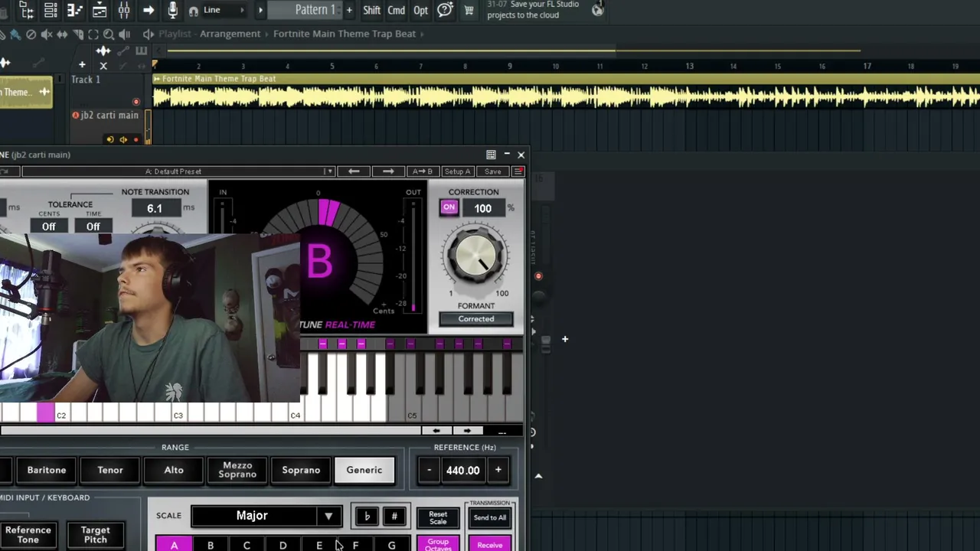Toggle the headphone snap icon beside Line

[x=193, y=11]
